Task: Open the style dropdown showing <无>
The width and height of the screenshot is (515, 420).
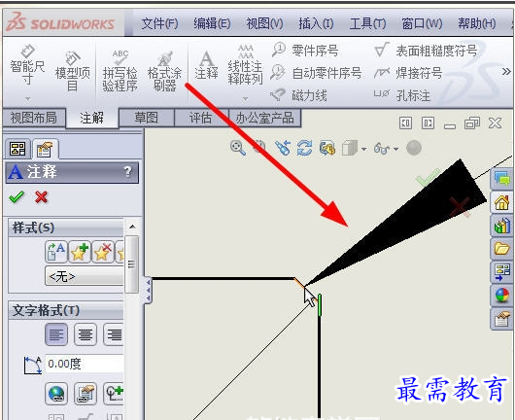Action: (x=85, y=276)
